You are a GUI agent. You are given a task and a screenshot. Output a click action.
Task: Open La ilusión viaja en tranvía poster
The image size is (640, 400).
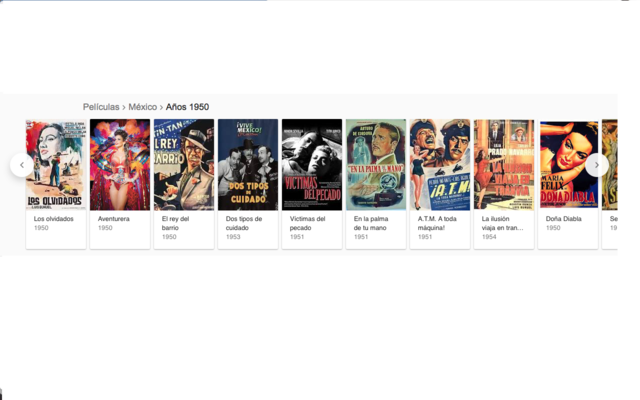(504, 165)
